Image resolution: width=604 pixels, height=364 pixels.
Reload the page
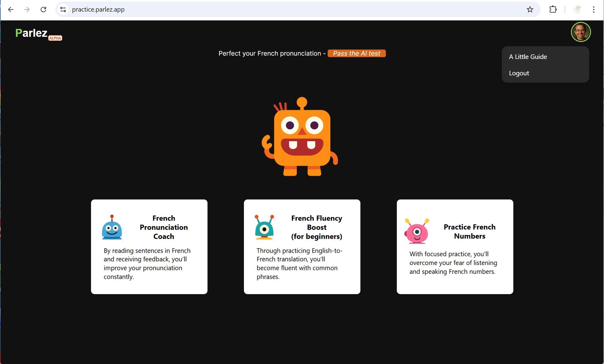(43, 9)
